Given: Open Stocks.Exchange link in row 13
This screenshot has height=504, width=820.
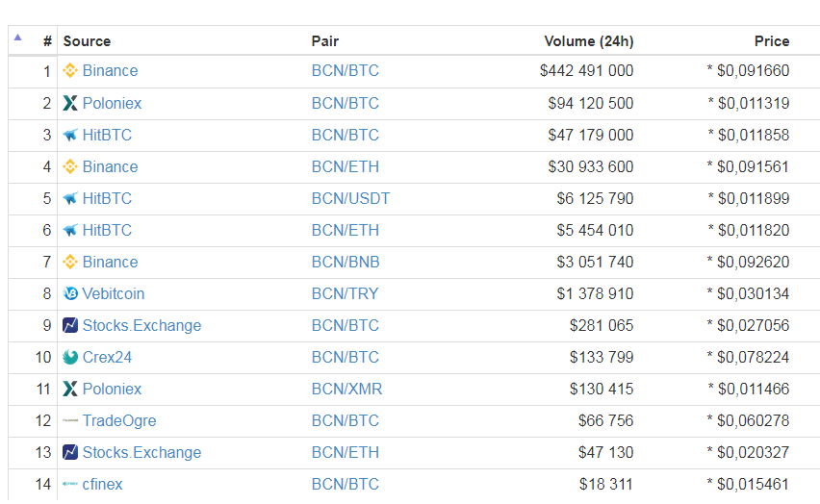Looking at the screenshot, I should pos(141,452).
